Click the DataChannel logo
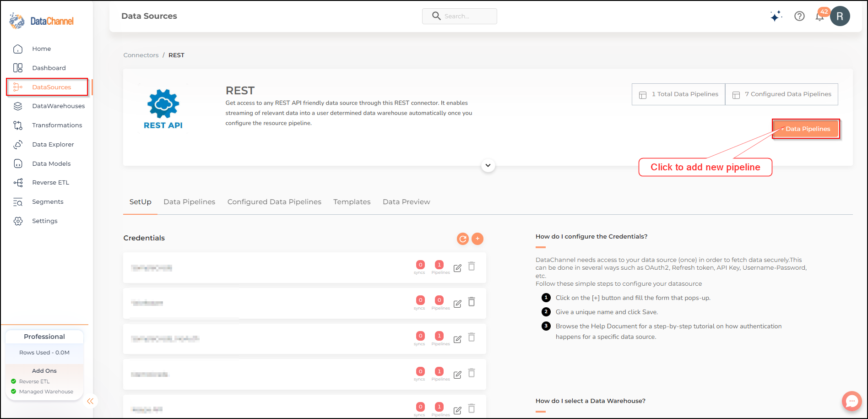 (42, 21)
